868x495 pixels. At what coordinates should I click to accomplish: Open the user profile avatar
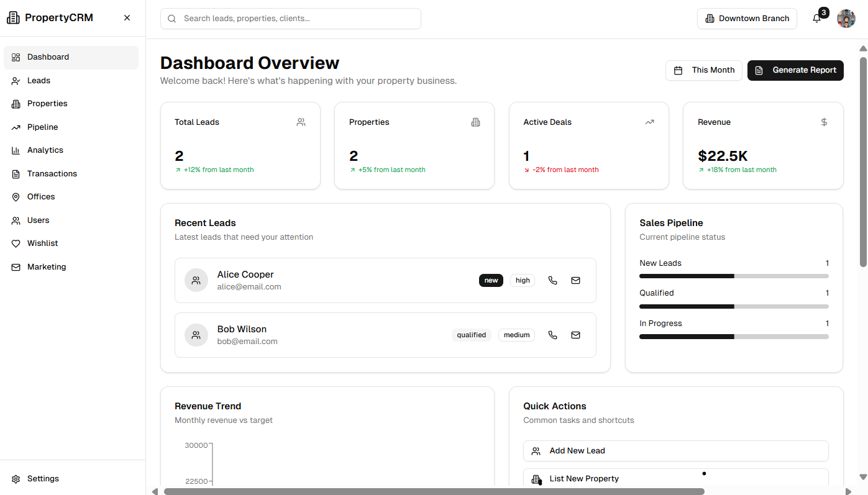click(846, 19)
